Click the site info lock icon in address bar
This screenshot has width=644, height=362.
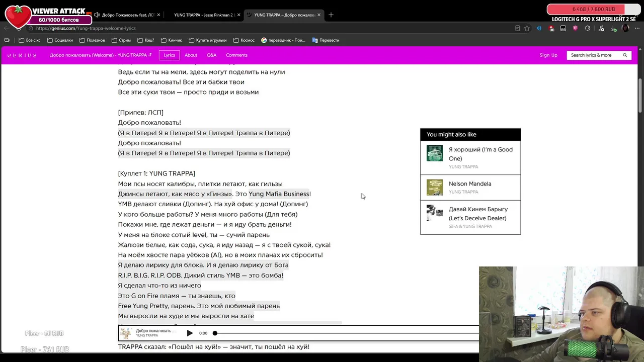[31, 28]
